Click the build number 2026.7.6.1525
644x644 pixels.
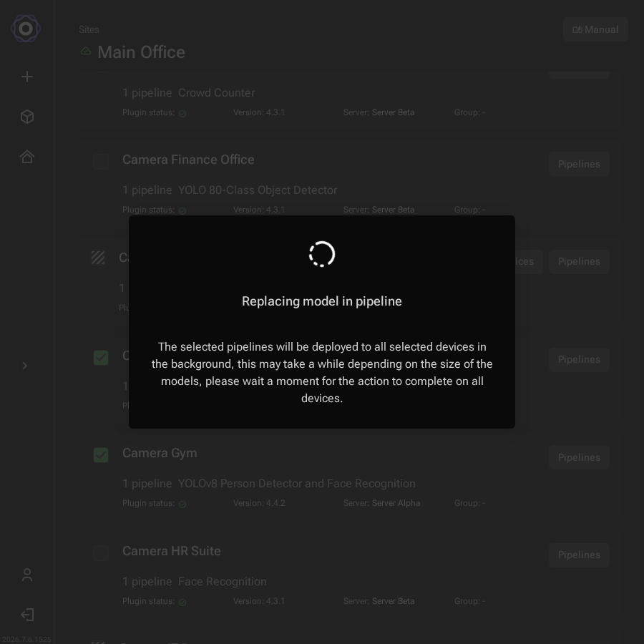[26, 640]
